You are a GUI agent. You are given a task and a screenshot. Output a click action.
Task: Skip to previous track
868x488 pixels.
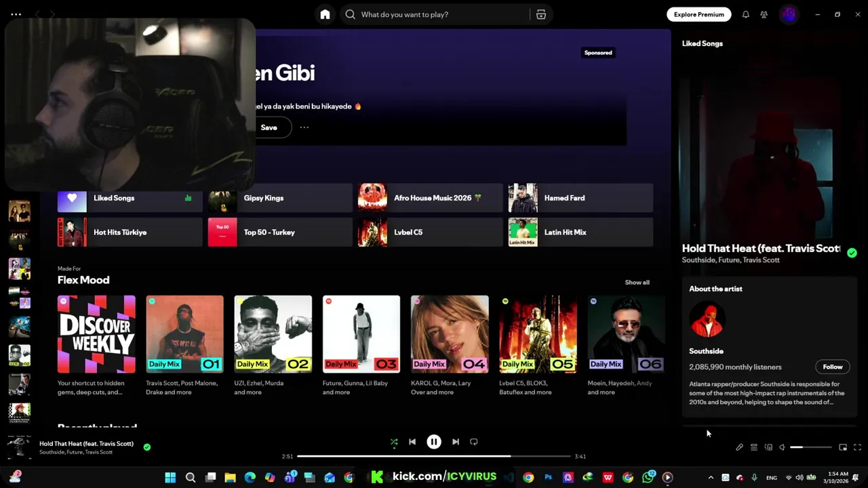click(x=412, y=442)
